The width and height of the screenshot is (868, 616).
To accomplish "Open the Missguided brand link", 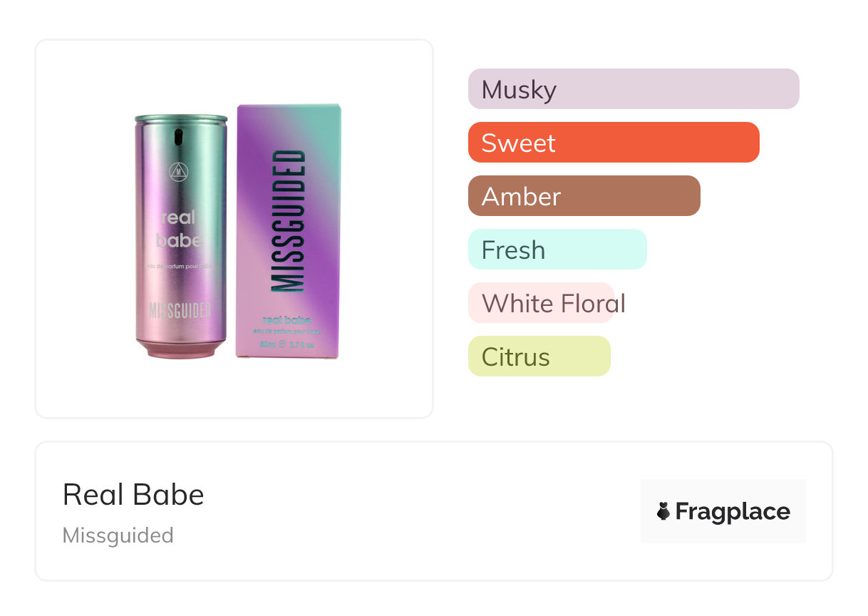I will click(118, 535).
